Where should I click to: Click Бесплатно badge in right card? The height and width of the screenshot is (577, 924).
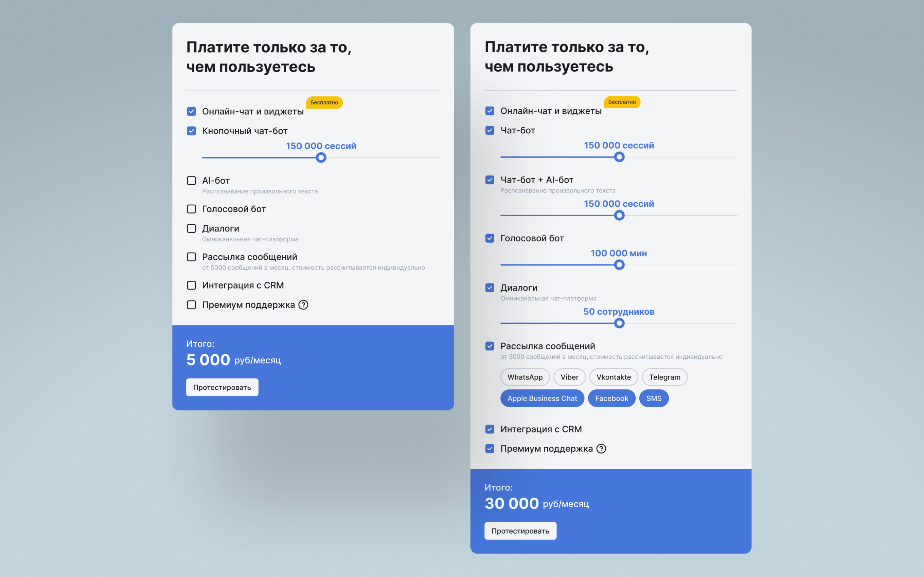click(622, 102)
